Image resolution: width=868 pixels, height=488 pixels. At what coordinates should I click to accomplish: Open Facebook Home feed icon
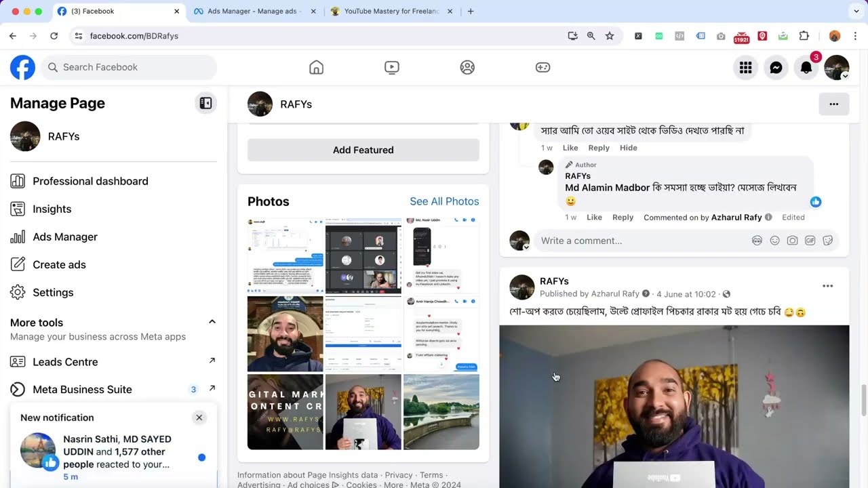pos(316,67)
